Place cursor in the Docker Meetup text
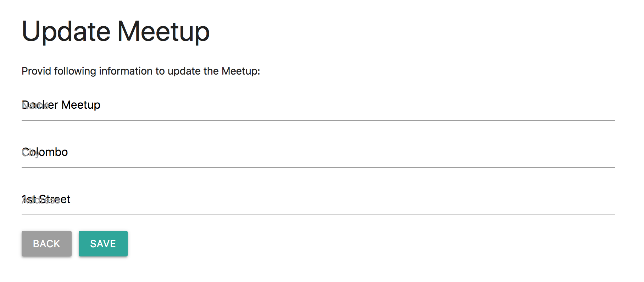This screenshot has width=644, height=282. point(60,105)
